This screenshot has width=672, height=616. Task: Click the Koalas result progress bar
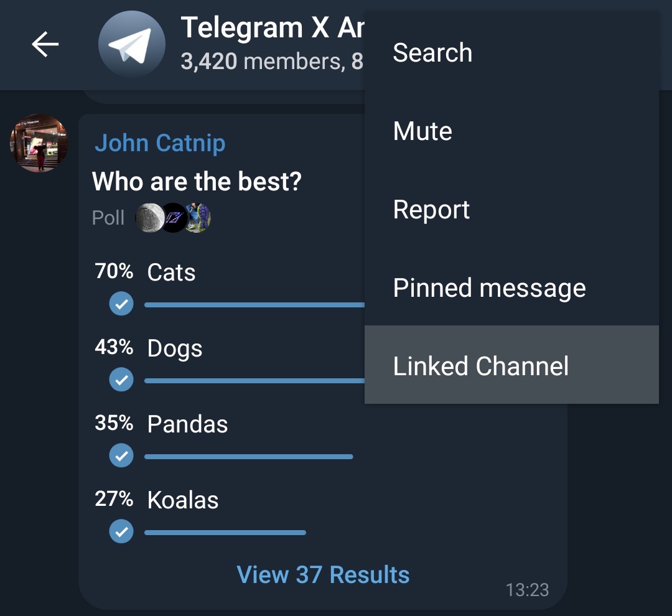[x=225, y=533]
